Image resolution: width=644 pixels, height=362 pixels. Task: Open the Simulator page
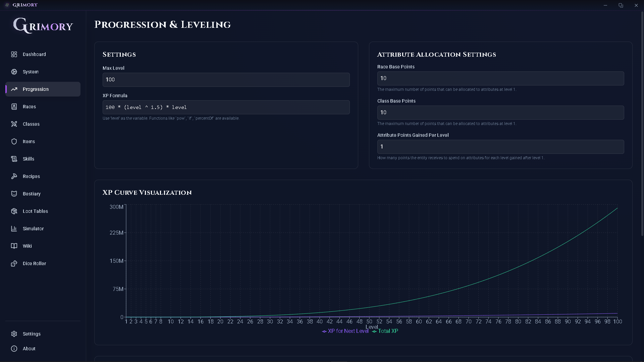[33, 229]
